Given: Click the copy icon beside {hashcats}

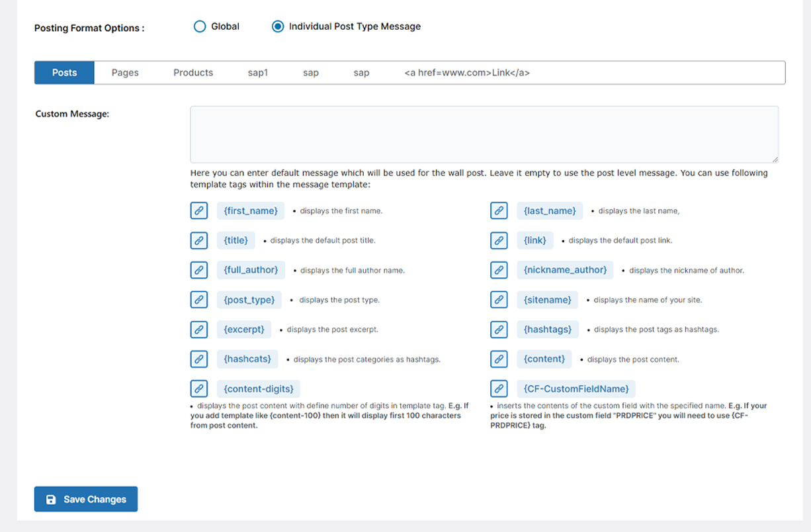Looking at the screenshot, I should [198, 359].
